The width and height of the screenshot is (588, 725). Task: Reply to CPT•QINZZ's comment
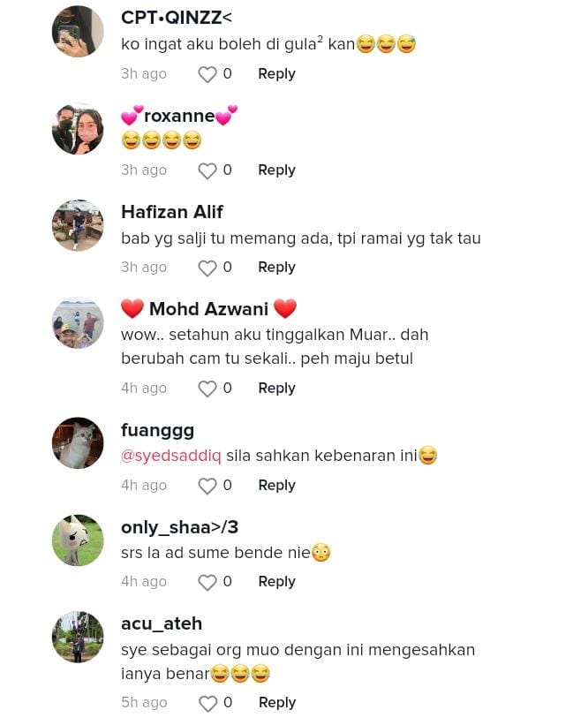276,73
